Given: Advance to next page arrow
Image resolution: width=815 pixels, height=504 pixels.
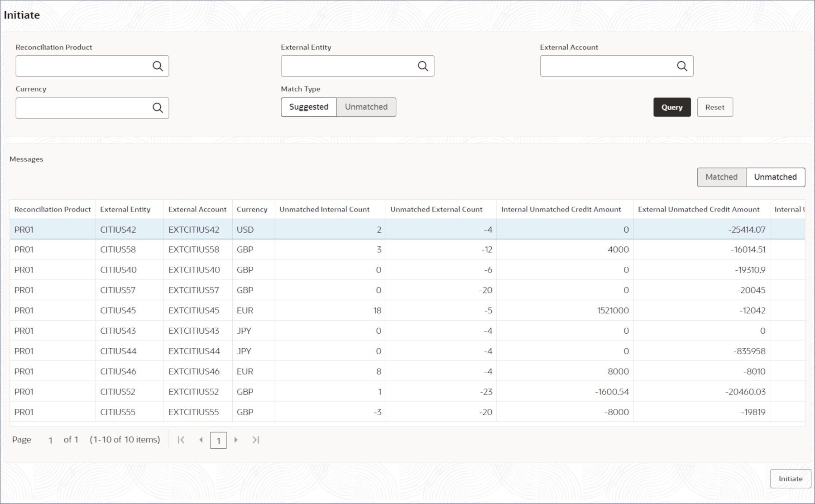Looking at the screenshot, I should pyautogui.click(x=236, y=440).
